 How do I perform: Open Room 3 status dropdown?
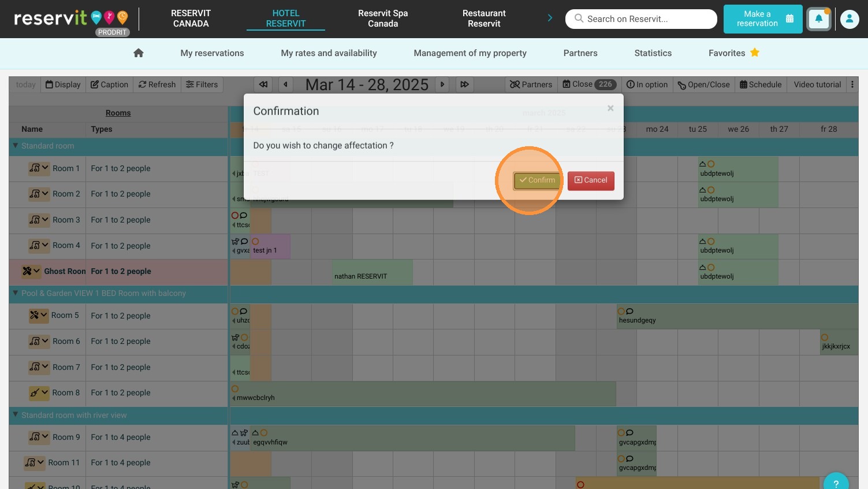[39, 220]
